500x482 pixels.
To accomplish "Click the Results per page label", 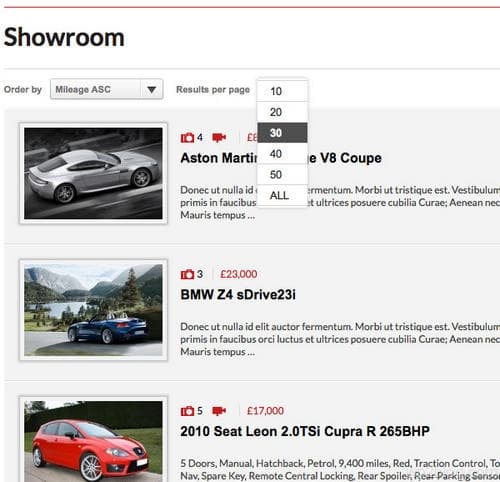I will (x=213, y=89).
